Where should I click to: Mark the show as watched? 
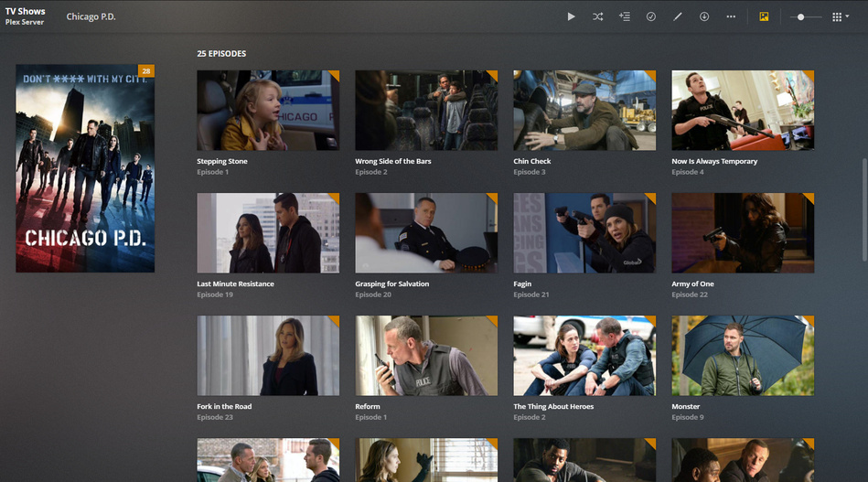(x=651, y=16)
